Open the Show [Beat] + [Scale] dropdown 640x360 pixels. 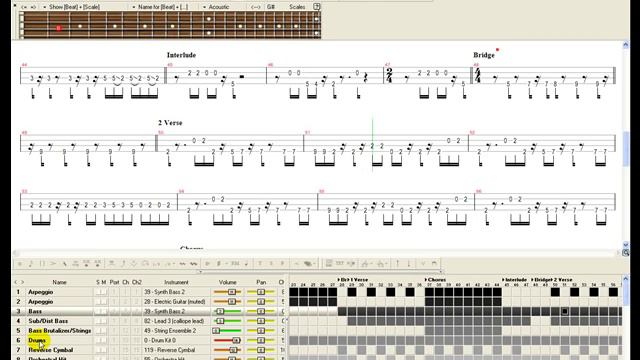click(72, 7)
